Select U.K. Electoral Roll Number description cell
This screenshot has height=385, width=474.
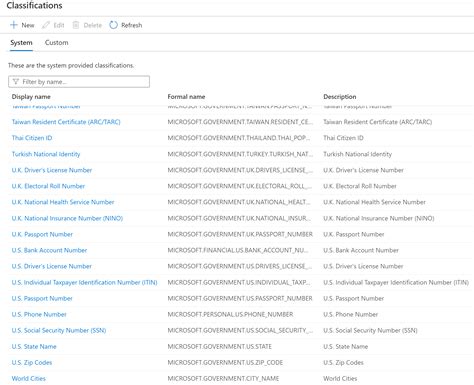(x=360, y=186)
